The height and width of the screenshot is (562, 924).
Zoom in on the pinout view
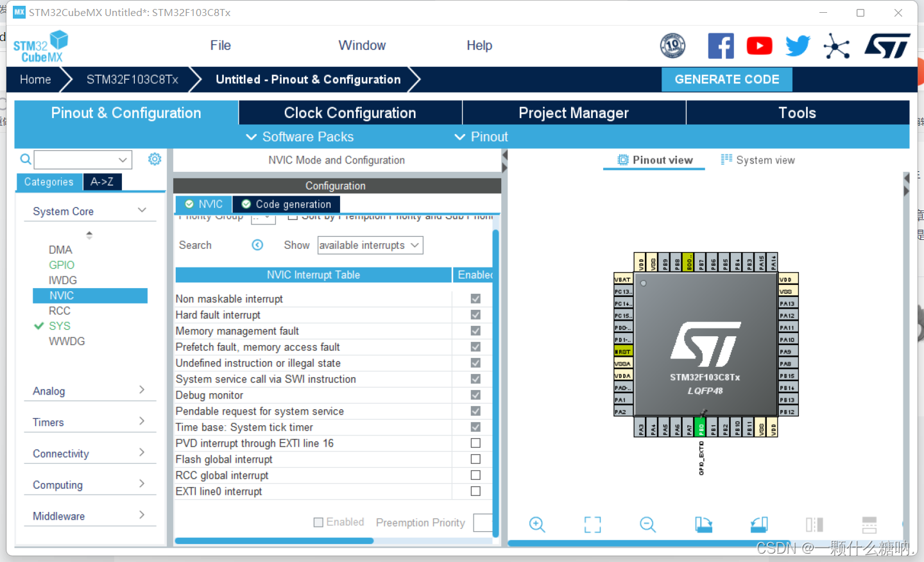pyautogui.click(x=537, y=525)
